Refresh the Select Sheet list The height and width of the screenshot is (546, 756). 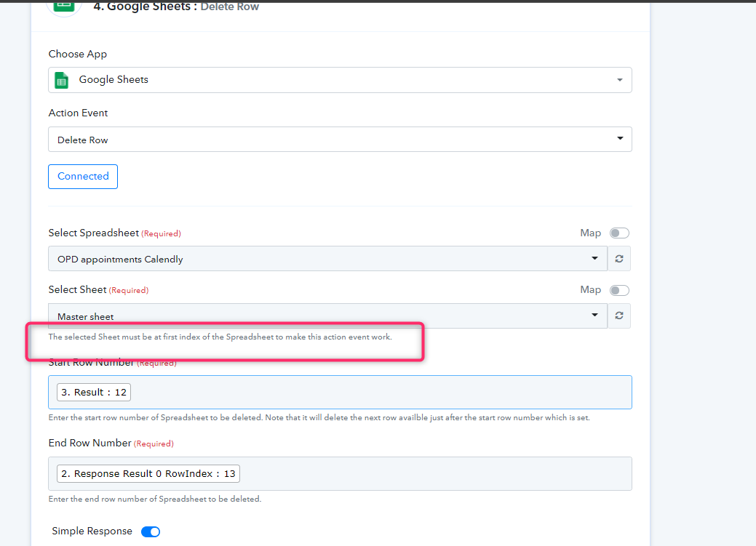(x=619, y=316)
